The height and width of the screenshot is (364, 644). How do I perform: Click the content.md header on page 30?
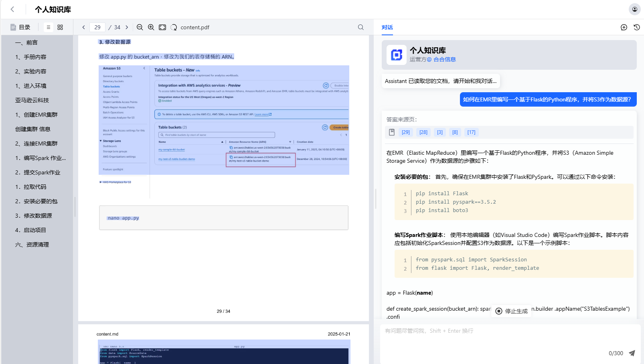pos(107,334)
